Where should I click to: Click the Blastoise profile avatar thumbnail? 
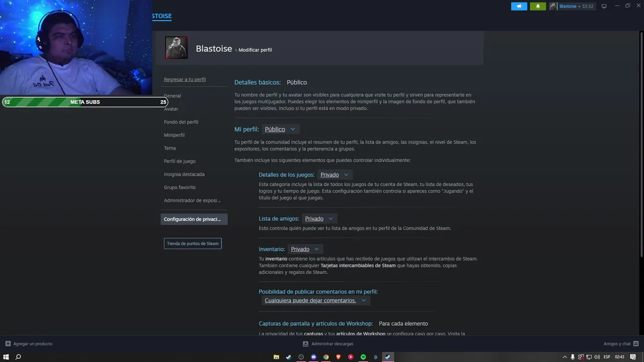pyautogui.click(x=177, y=48)
